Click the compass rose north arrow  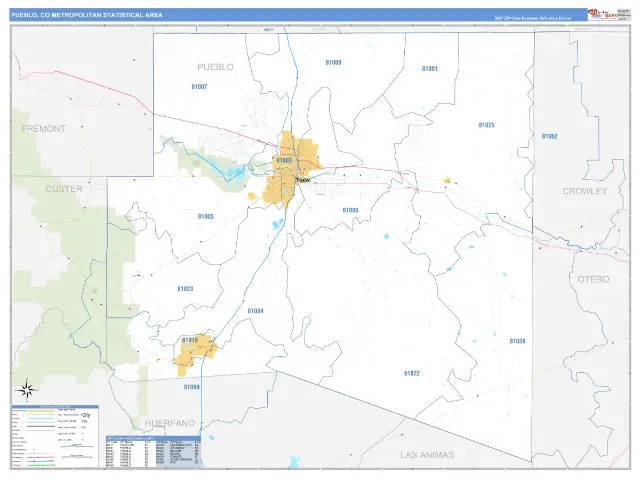[27, 389]
